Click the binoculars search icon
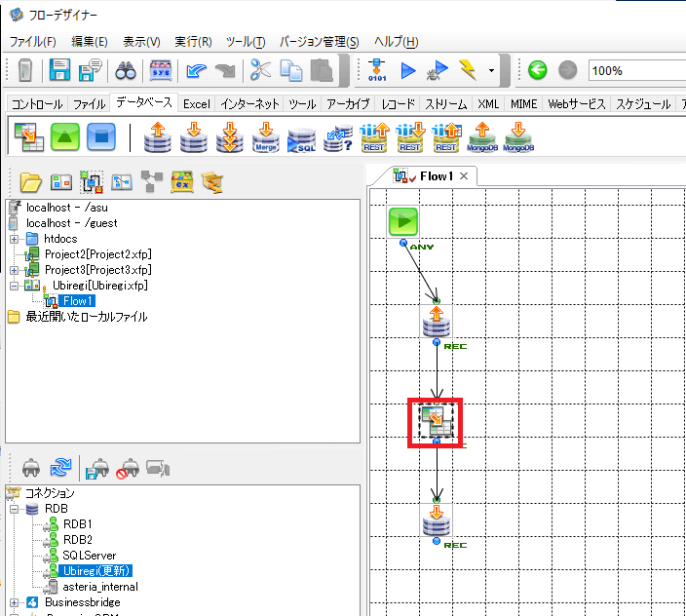This screenshot has height=616, width=686. (125, 70)
